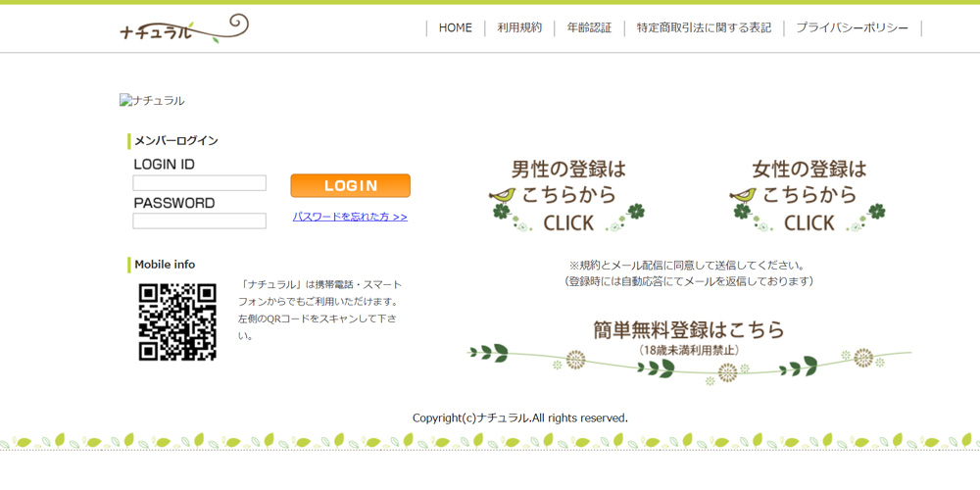Click the Copyright ナチュラル footer text
Image resolution: width=980 pixels, height=490 pixels.
tap(519, 417)
